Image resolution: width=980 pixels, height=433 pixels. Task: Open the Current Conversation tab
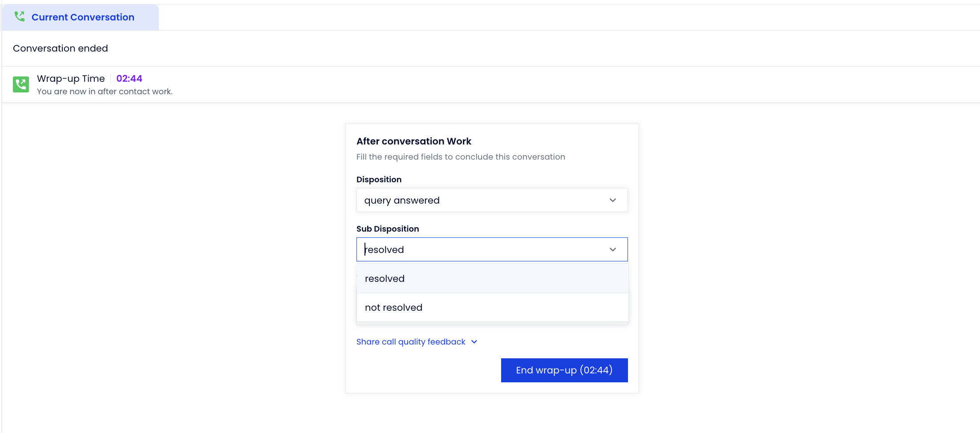coord(80,17)
